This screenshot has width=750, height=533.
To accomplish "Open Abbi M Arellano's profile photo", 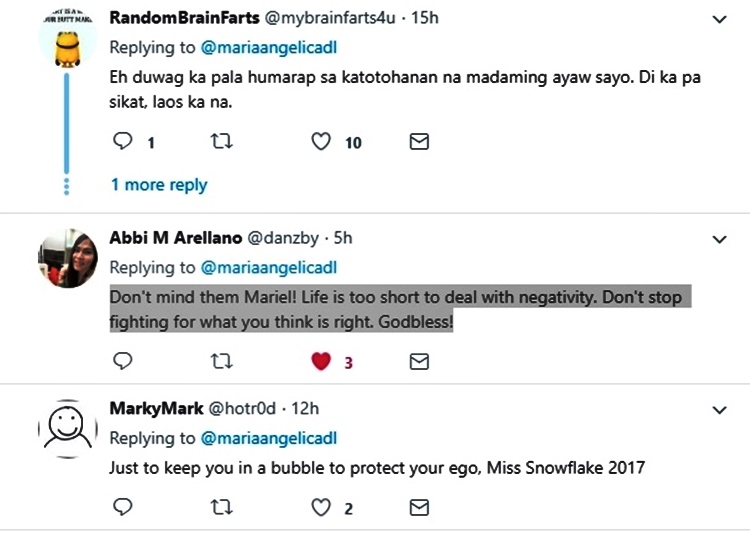I will click(x=67, y=258).
